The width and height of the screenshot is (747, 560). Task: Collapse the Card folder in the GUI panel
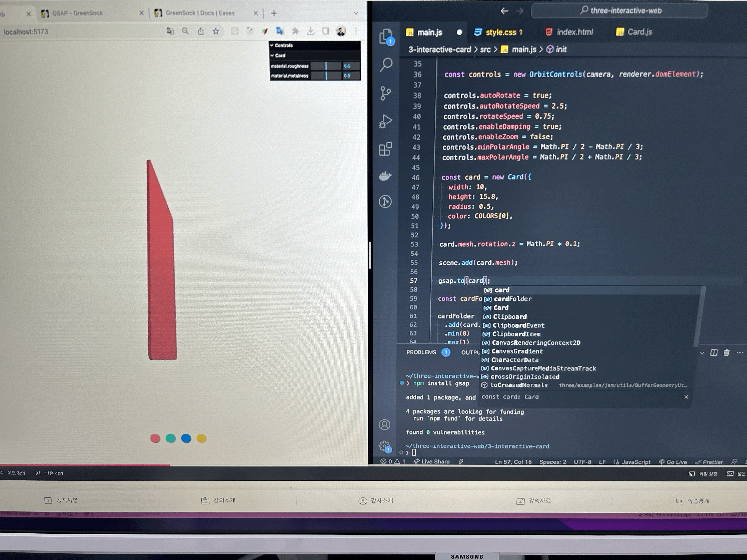pyautogui.click(x=315, y=55)
